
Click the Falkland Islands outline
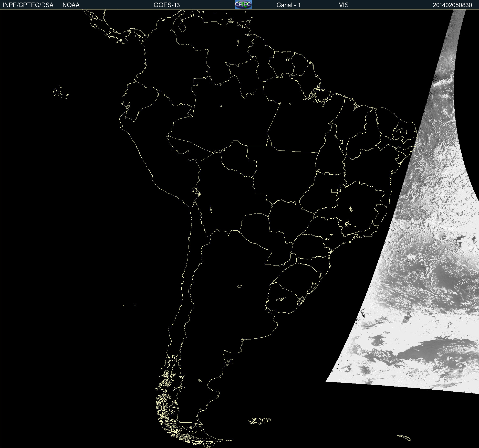point(259,421)
